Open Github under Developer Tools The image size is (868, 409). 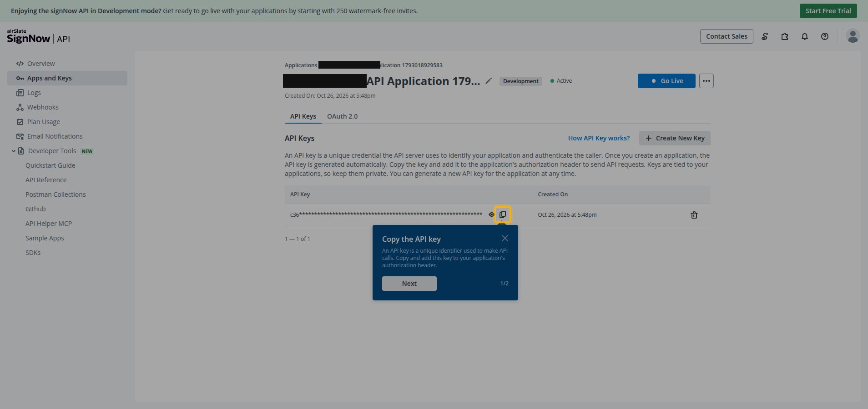35,209
